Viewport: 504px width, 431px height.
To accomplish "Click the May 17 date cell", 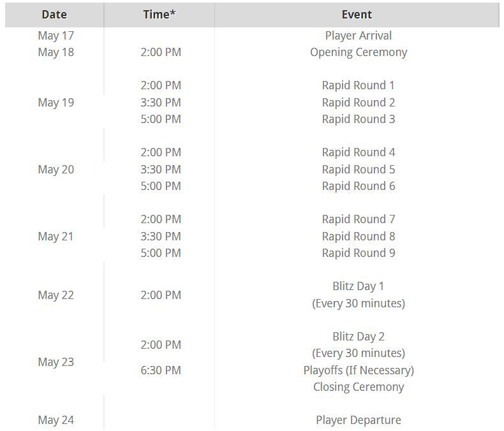I will [x=56, y=36].
